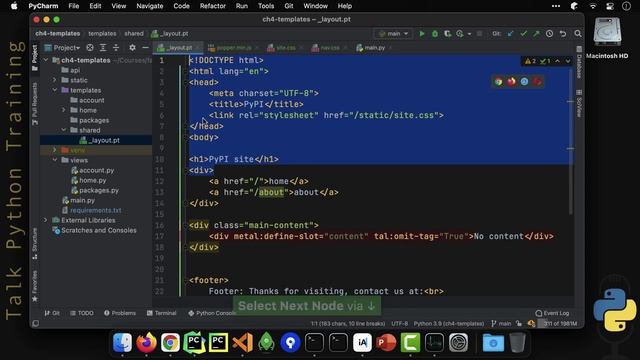Expand the home folder
Screen dimensions: 640x360
[x=64, y=110]
